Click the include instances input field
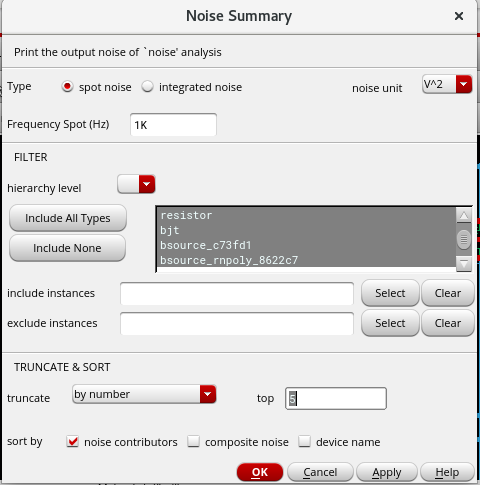Viewport: 480px width, 485px height. (x=237, y=294)
